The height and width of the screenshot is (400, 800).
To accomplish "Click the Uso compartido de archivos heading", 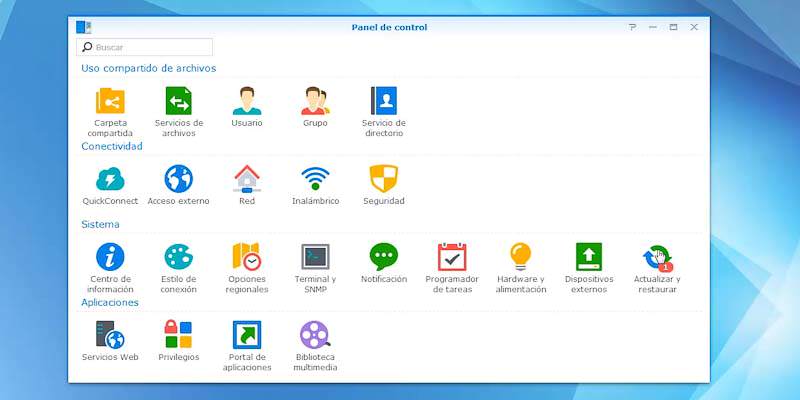I will (x=148, y=68).
